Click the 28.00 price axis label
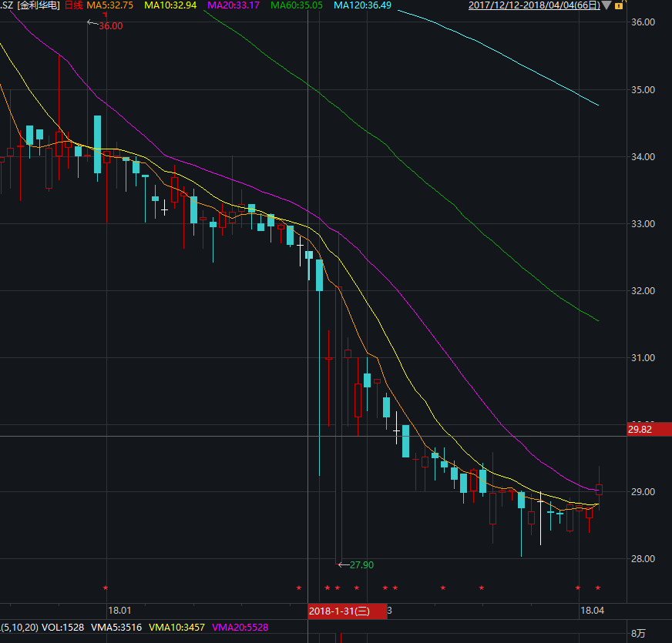Viewport: 672px width, 643px height. [x=643, y=558]
